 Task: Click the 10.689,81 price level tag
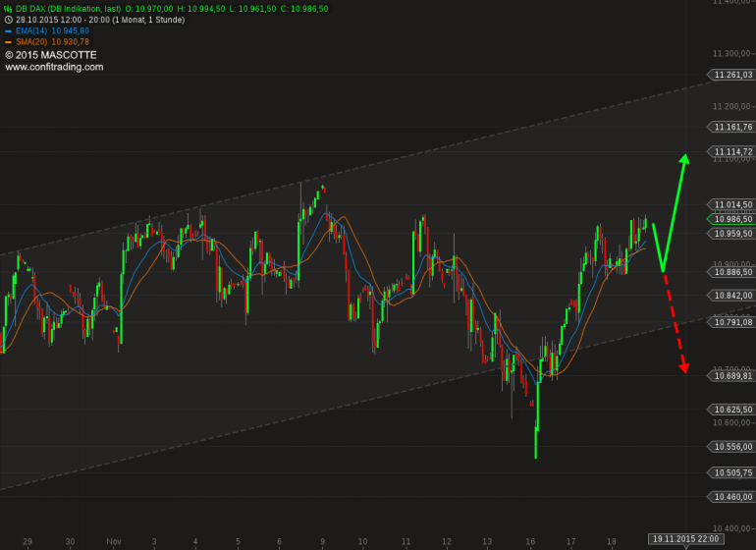[729, 376]
